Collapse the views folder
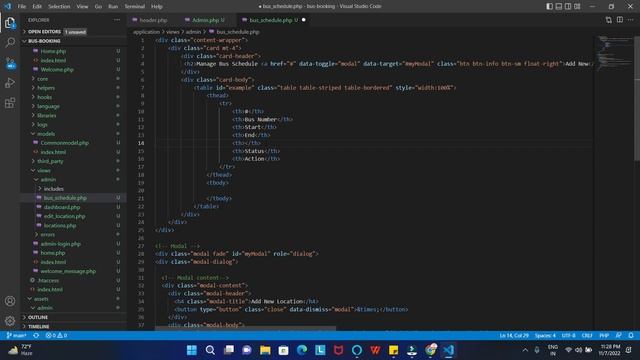Image resolution: width=640 pixels, height=360 pixels. (x=73, y=171)
